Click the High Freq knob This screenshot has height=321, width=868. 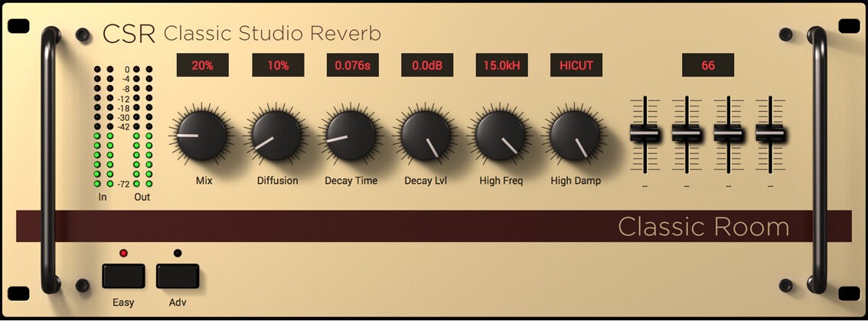[x=501, y=135]
